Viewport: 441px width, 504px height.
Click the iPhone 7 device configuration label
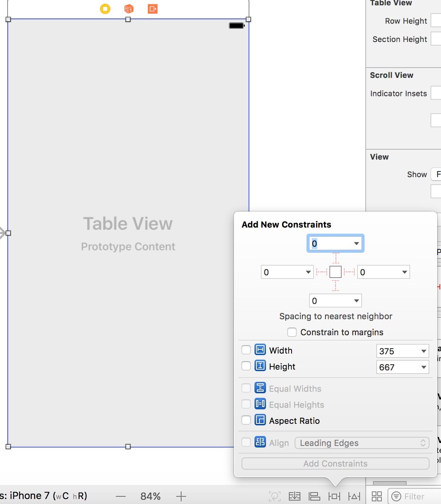pos(44,496)
